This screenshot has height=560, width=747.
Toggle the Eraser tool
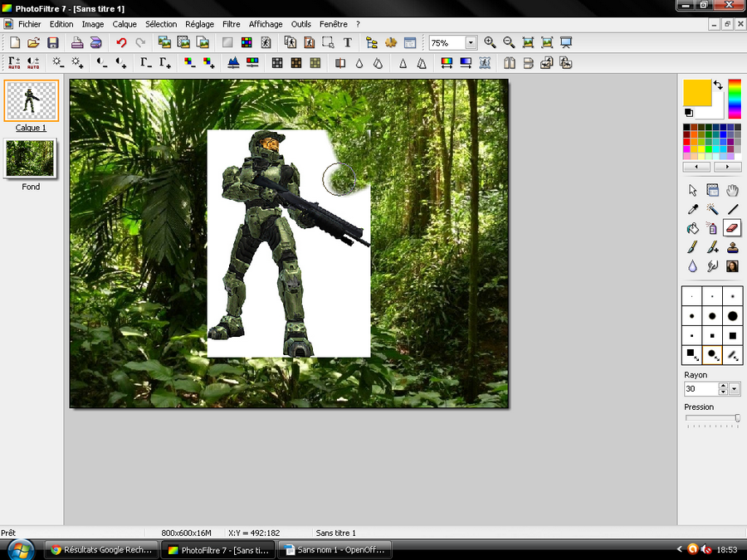732,229
